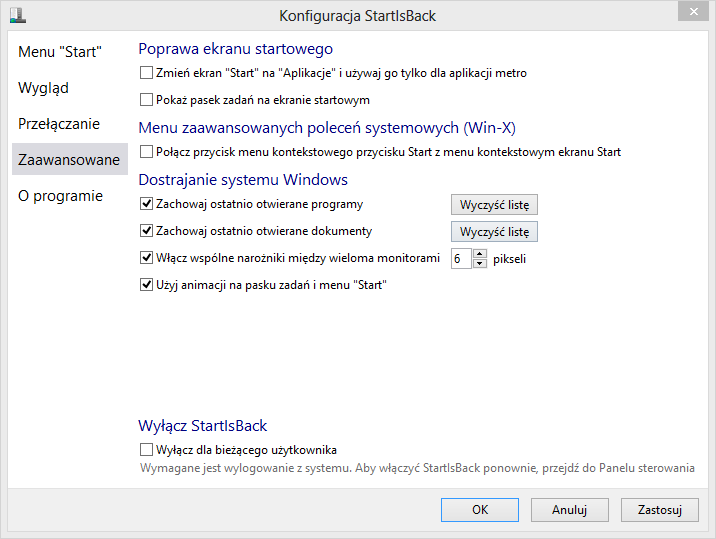Viewport: 716px width, 539px height.
Task: Select the Zaawansowane section
Action: point(69,159)
